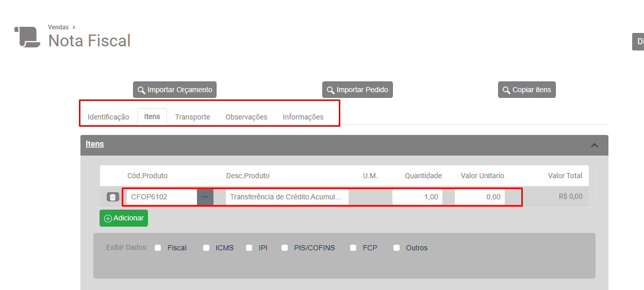Click the Valor Total column header
The height and width of the screenshot is (290, 644).
click(565, 176)
